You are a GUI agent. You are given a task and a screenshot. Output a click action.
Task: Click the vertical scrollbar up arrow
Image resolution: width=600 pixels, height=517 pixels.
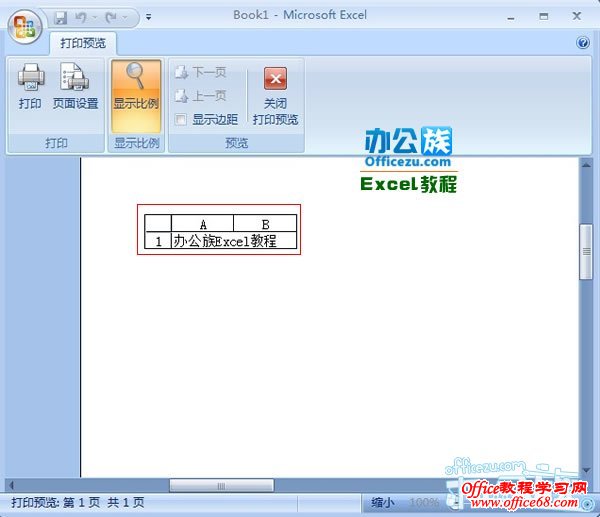[586, 165]
